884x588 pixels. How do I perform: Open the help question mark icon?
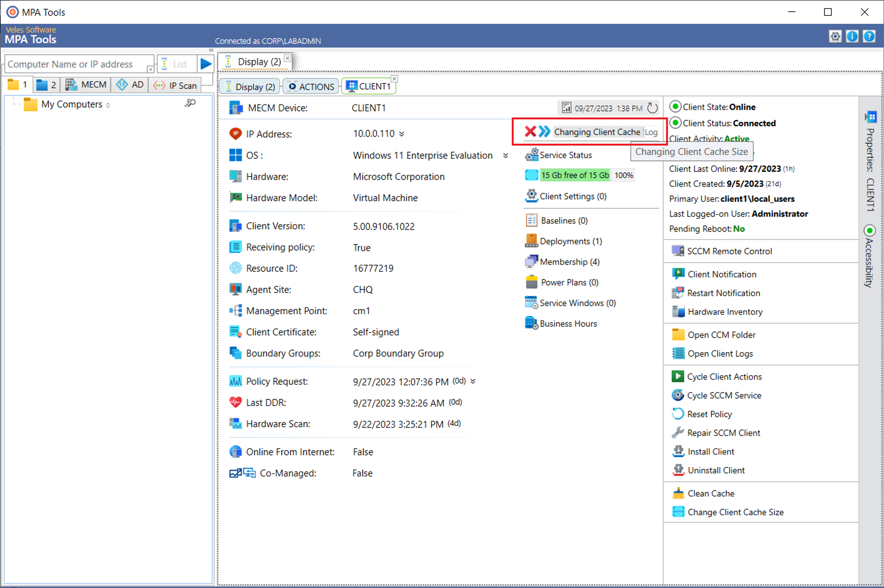(x=869, y=37)
